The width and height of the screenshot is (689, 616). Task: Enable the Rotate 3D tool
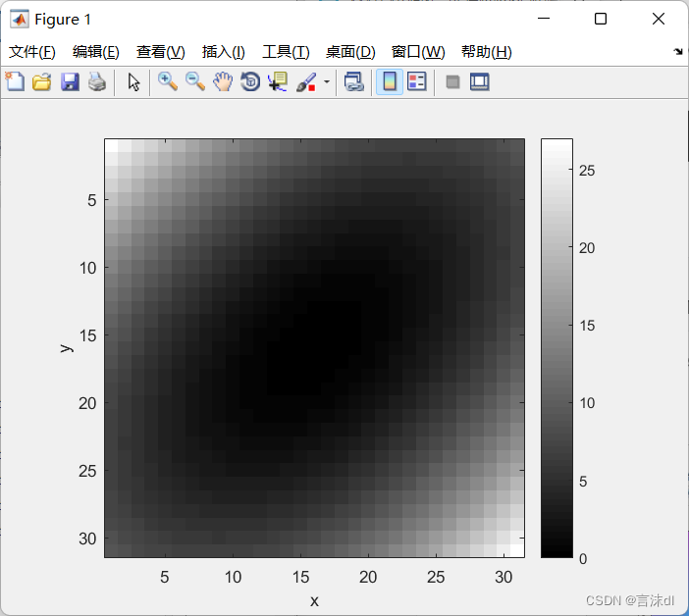coord(250,82)
